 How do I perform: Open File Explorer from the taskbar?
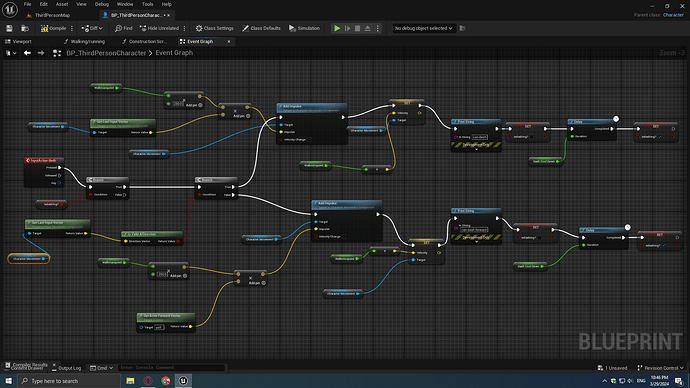(x=130, y=381)
